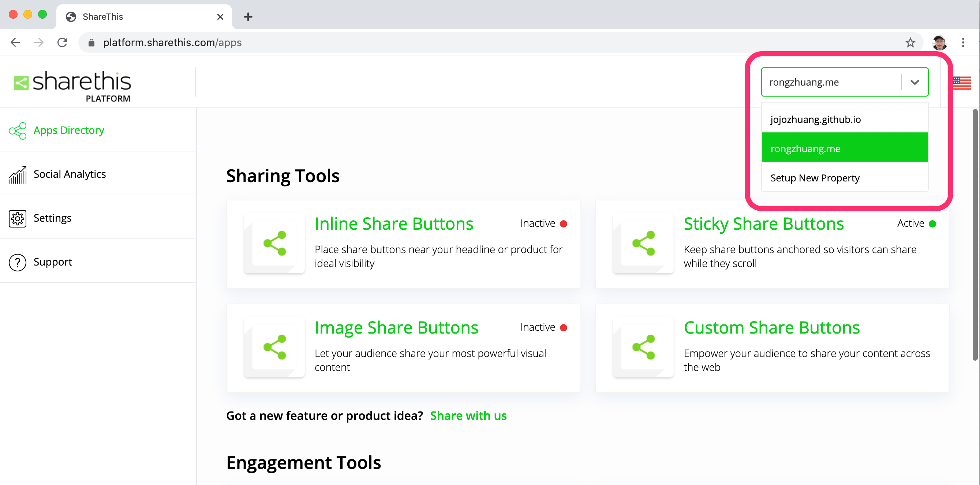This screenshot has width=980, height=485.
Task: Click the Active label on Sticky Share Buttons
Action: coord(910,224)
